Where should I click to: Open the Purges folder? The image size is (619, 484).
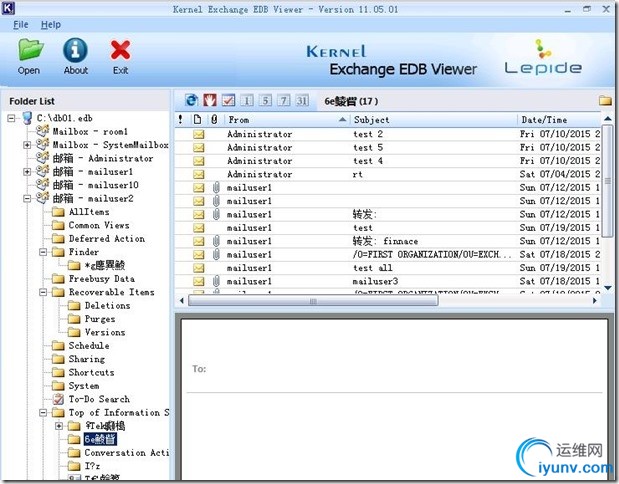pyautogui.click(x=100, y=319)
